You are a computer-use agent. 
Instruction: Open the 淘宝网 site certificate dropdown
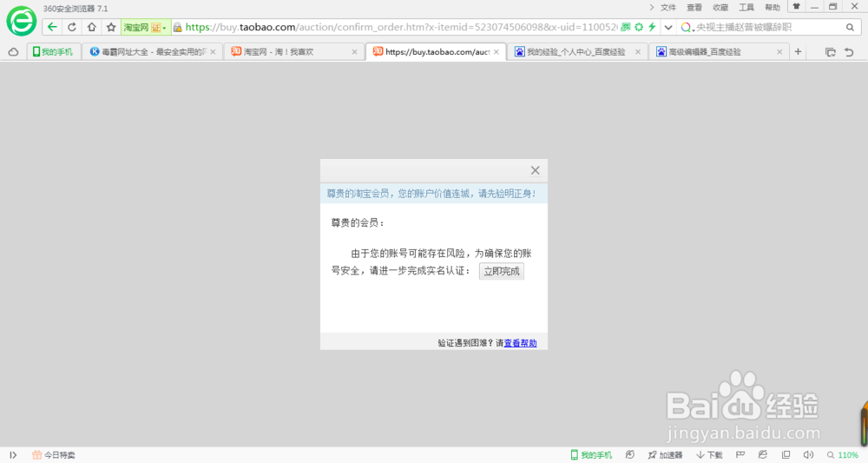146,27
